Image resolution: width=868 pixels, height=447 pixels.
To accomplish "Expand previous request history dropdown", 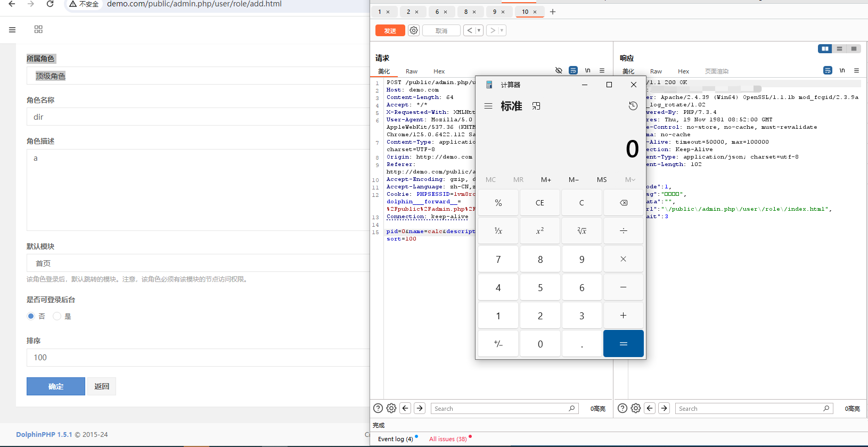I will tap(479, 30).
